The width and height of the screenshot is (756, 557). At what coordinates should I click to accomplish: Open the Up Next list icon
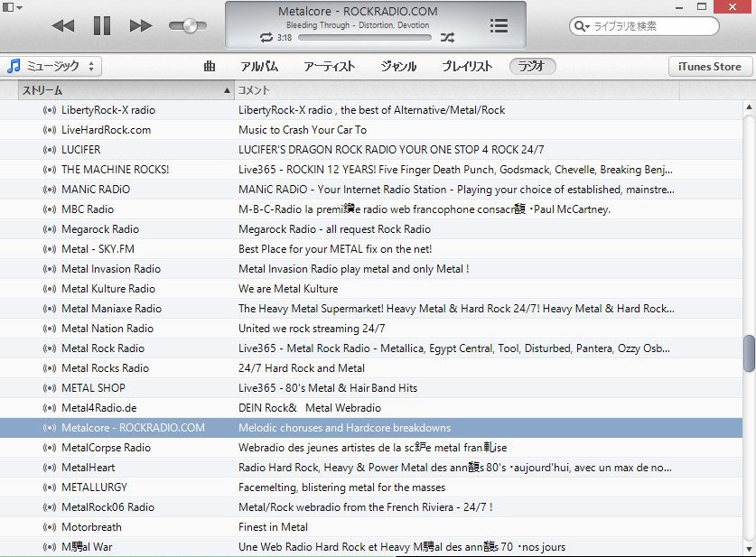(x=499, y=25)
